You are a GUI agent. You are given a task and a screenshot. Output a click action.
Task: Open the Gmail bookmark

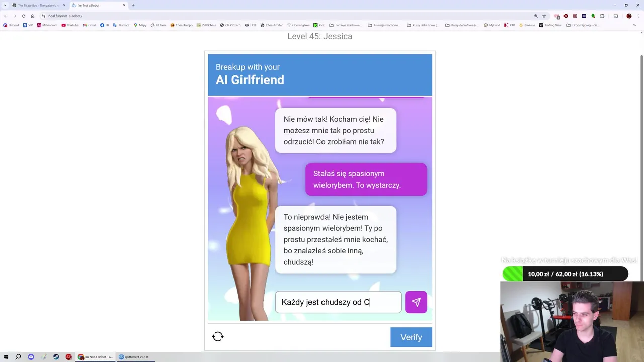click(89, 25)
